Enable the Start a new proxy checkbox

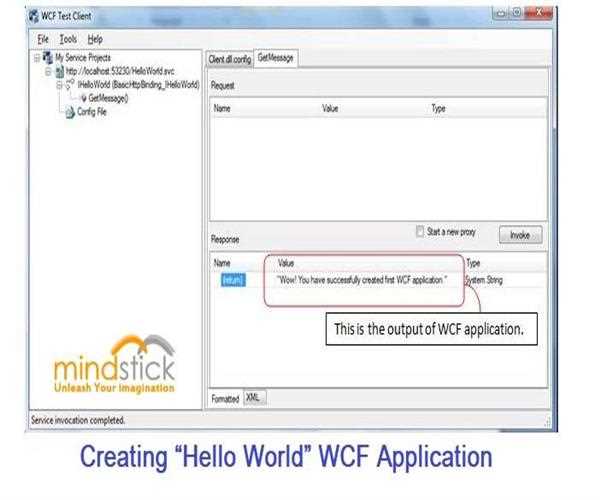click(x=420, y=231)
